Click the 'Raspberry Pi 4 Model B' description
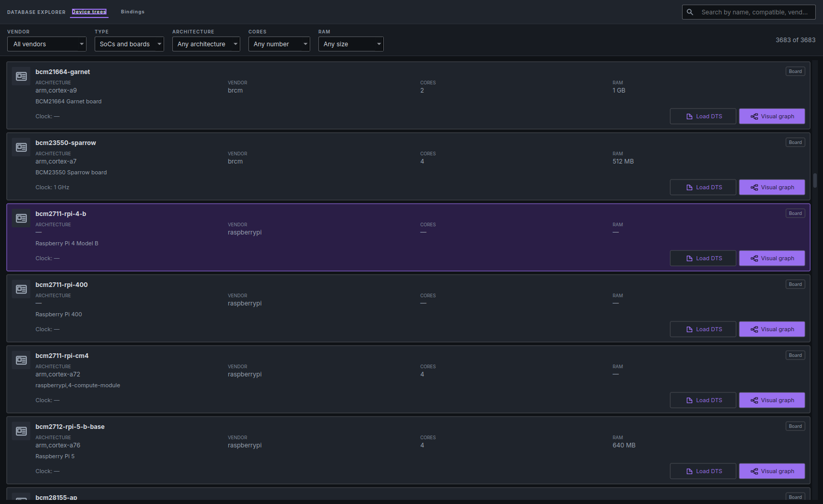The height and width of the screenshot is (504, 823). 67,243
